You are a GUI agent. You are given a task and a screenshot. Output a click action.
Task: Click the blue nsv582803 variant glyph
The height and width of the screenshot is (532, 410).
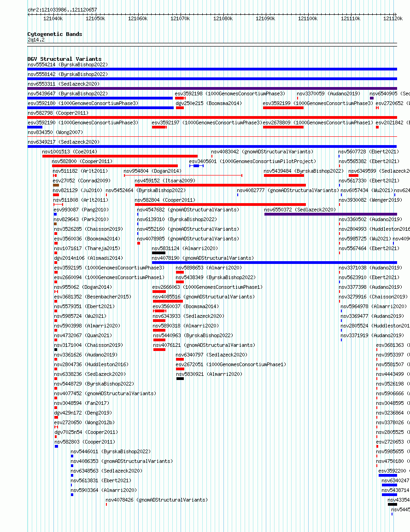(x=56, y=446)
